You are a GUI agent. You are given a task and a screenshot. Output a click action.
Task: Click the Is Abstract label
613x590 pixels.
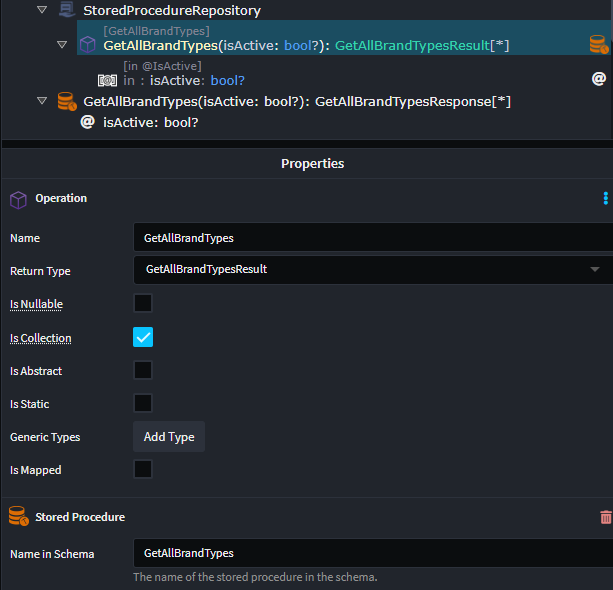36,371
